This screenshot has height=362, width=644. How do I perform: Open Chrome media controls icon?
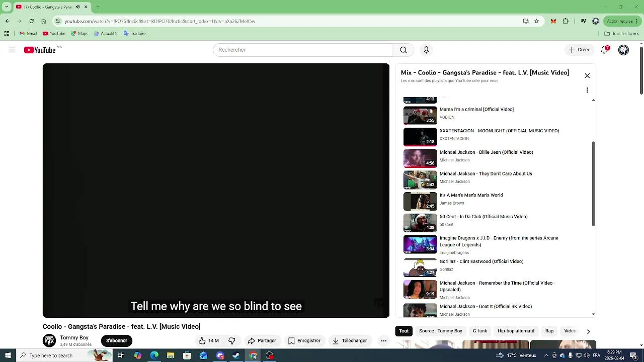[x=584, y=21]
